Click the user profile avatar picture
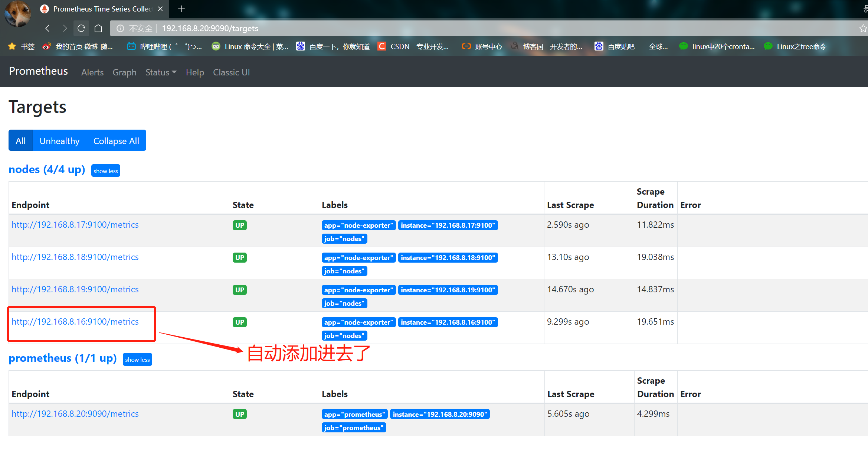The height and width of the screenshot is (458, 868). click(x=17, y=14)
